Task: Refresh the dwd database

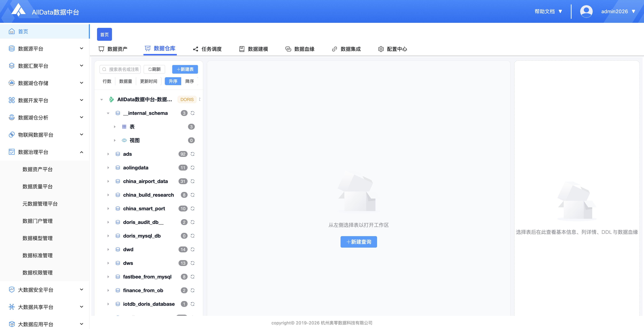Action: click(192, 250)
